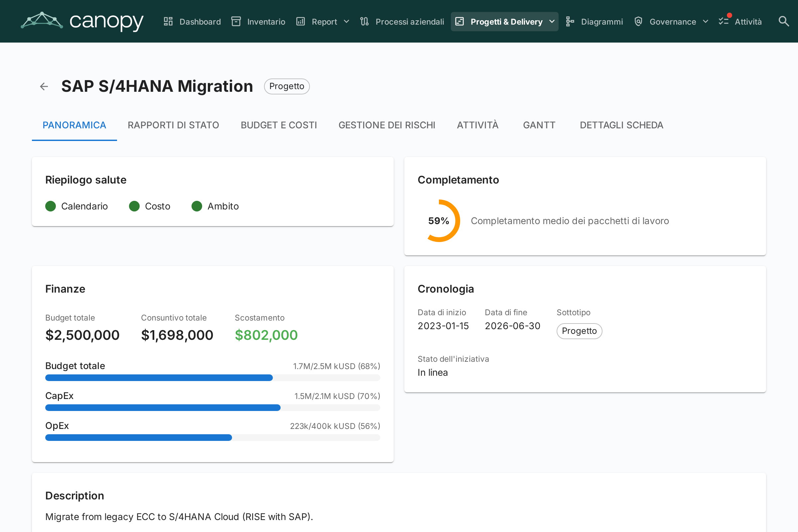
Task: Click the back arrow beside project title
Action: click(x=44, y=86)
